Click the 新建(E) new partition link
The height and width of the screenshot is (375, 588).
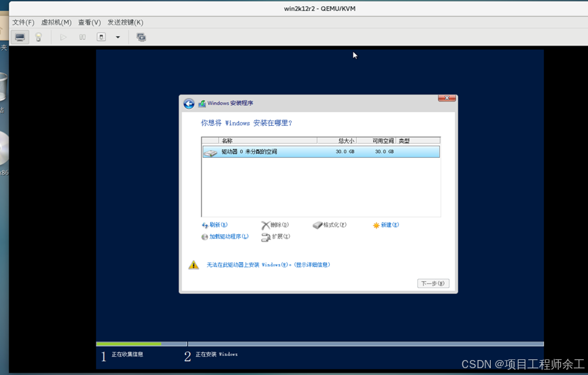coord(390,225)
